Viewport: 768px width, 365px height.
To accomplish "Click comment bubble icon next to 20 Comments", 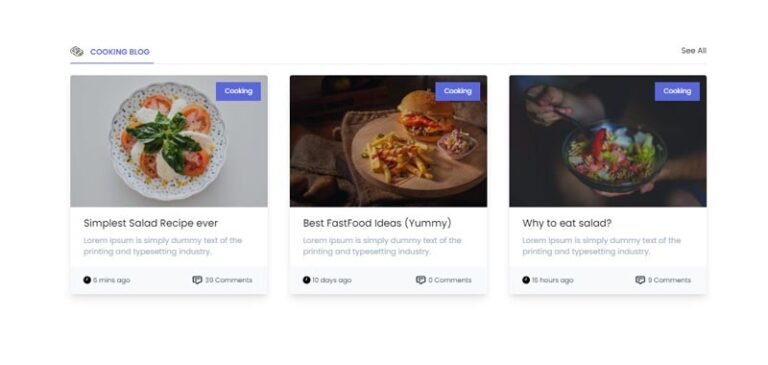I will point(197,280).
